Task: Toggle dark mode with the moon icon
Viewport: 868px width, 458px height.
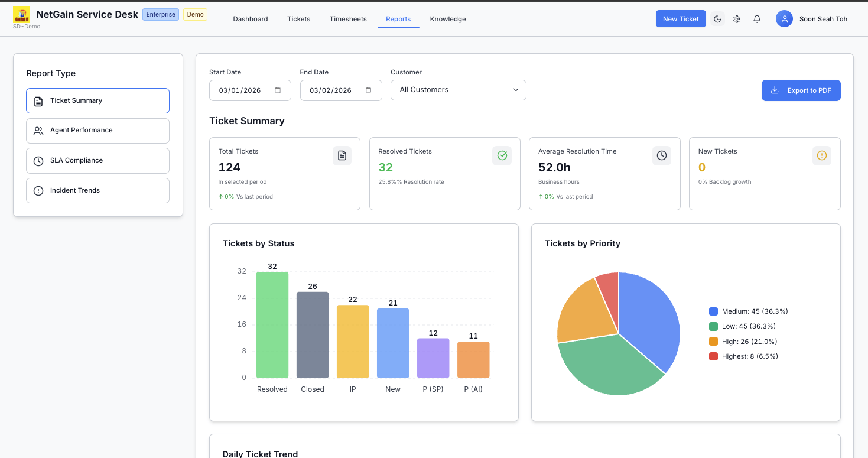Action: (x=717, y=19)
